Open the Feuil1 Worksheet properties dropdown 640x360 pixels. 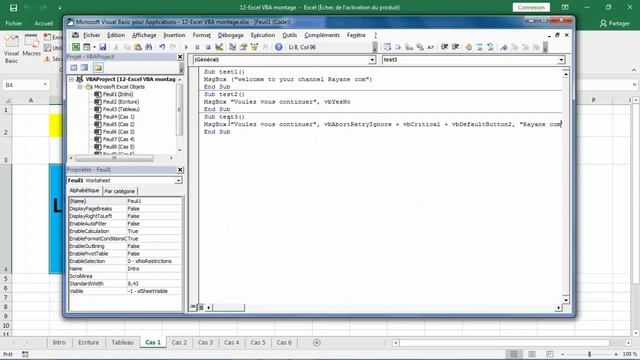pyautogui.click(x=178, y=180)
